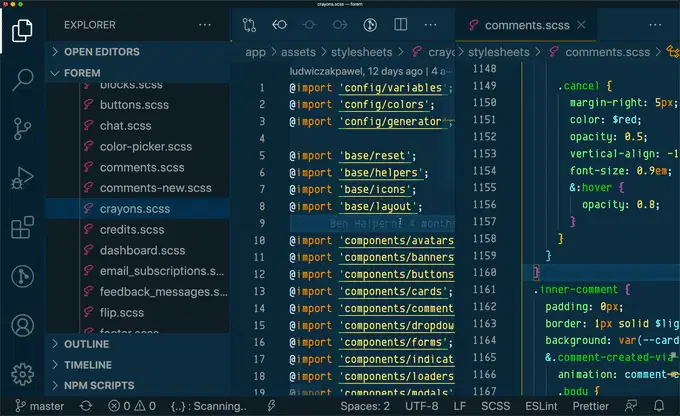Expand the Outline section
Screen dimensions: 680x416
point(137,344)
